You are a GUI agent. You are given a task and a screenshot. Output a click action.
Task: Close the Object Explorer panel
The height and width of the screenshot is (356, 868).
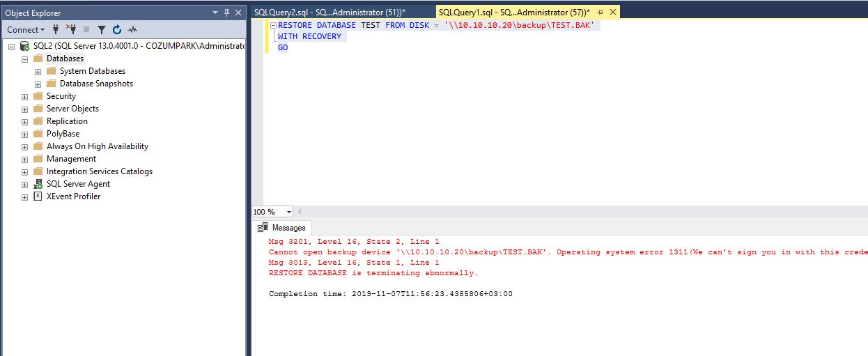(238, 13)
